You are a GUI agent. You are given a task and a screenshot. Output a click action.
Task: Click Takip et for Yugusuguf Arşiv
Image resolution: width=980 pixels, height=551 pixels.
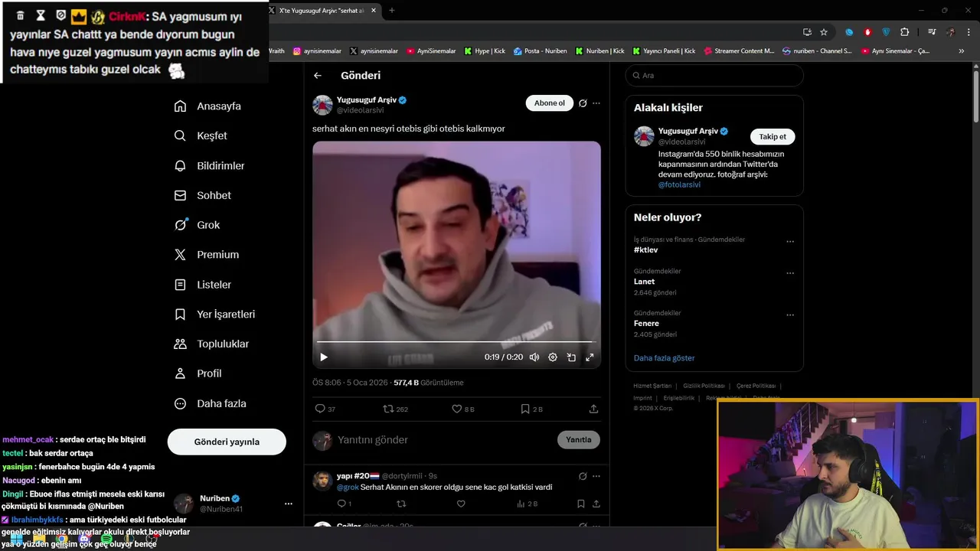pyautogui.click(x=773, y=136)
